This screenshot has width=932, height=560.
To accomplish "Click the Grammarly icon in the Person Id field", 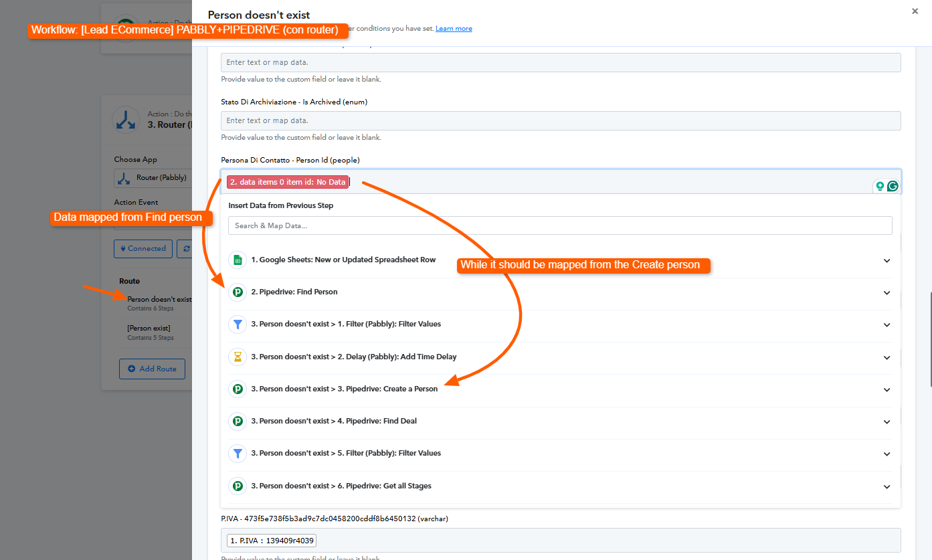I will pos(893,186).
